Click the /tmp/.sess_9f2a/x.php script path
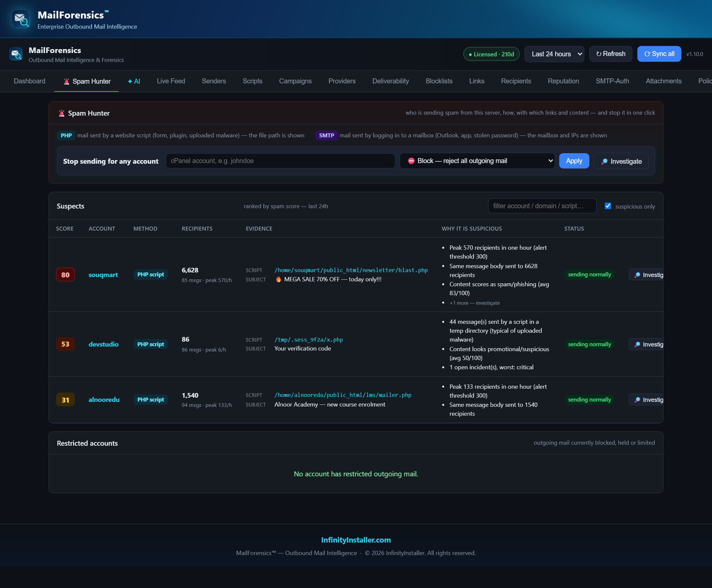 pyautogui.click(x=309, y=340)
